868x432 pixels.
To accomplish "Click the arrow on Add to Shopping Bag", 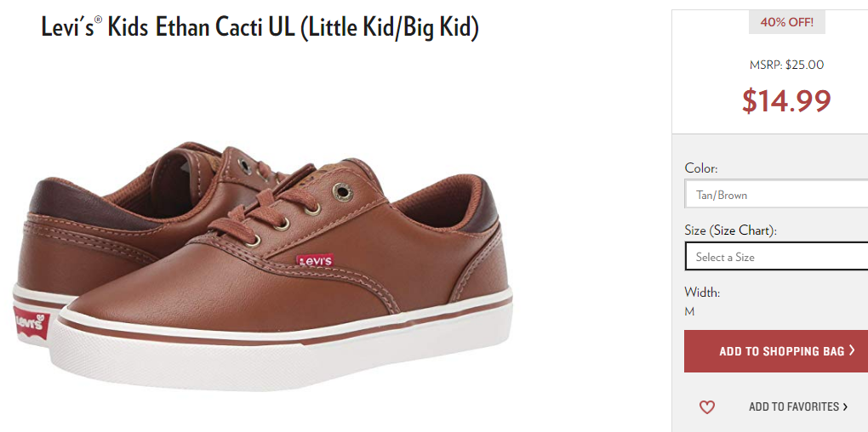I will 852,350.
